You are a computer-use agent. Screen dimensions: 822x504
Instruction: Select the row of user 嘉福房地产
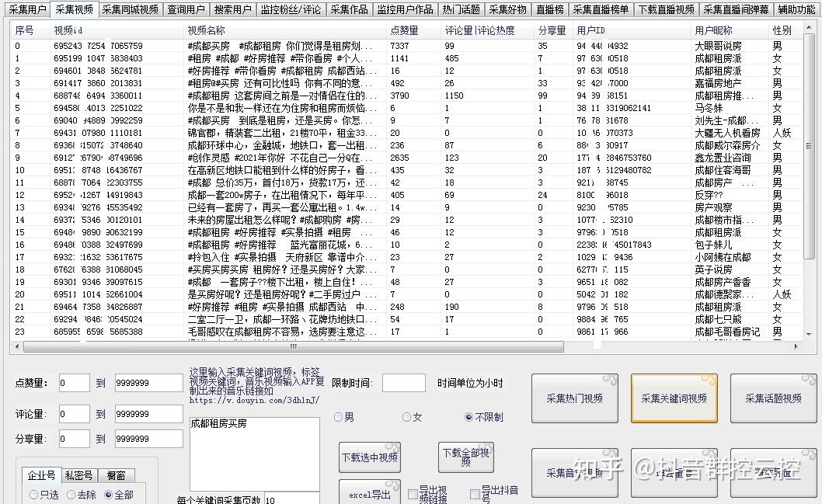pyautogui.click(x=407, y=83)
